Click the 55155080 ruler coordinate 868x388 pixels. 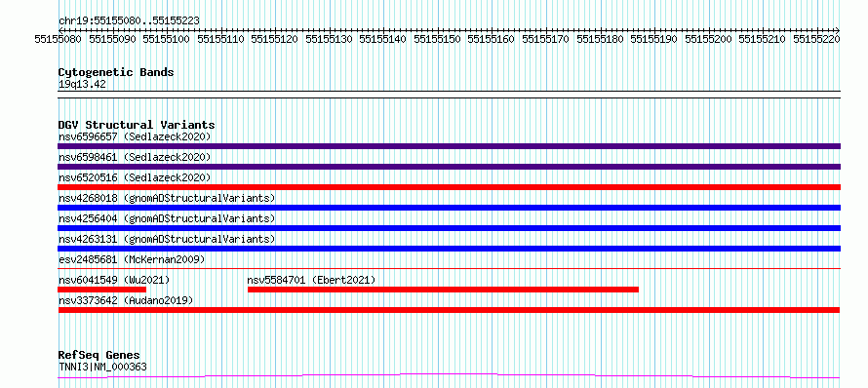tap(59, 39)
